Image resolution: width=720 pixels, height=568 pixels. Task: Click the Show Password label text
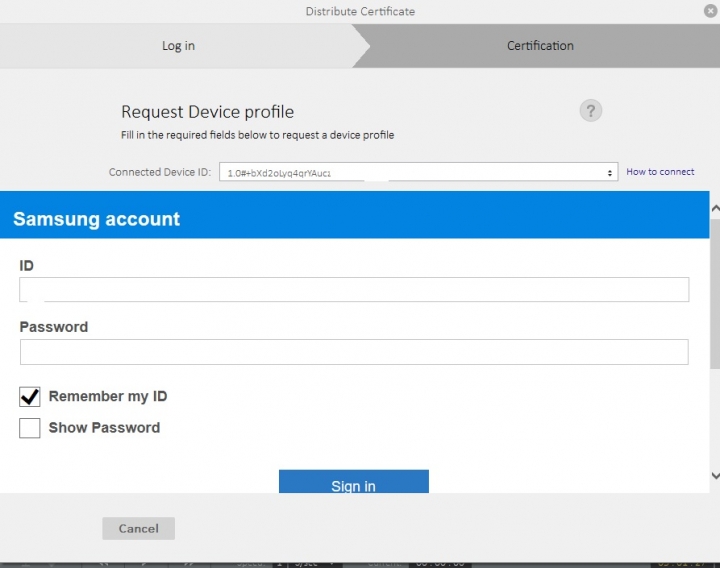[x=104, y=428]
